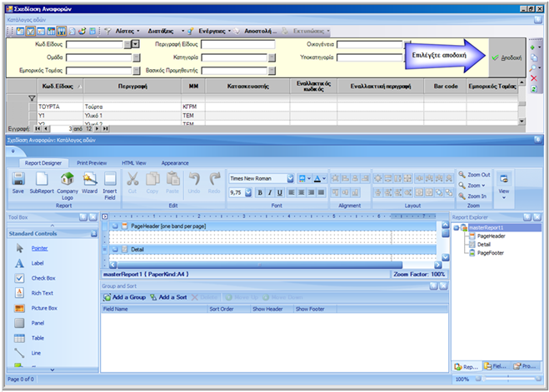This screenshot has width=549, height=392.
Task: Open the Κωδ.Είδους dropdown arrow
Action: pos(136,44)
